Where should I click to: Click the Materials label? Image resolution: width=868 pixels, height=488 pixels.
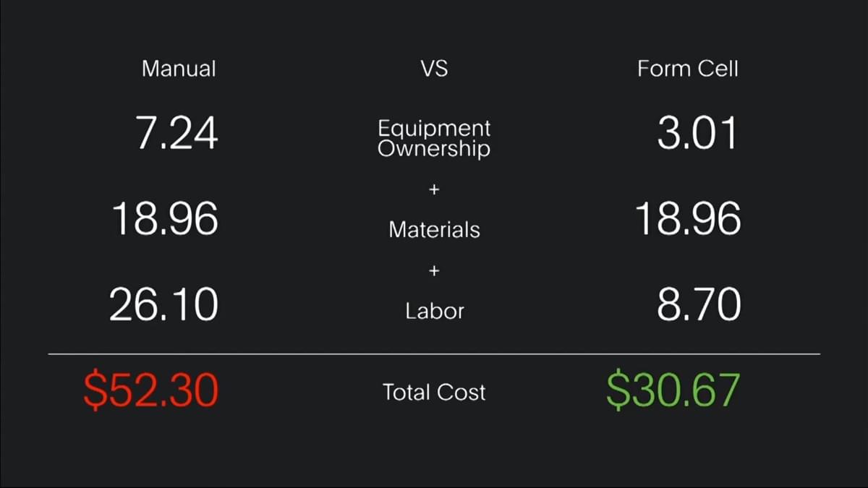click(x=434, y=230)
